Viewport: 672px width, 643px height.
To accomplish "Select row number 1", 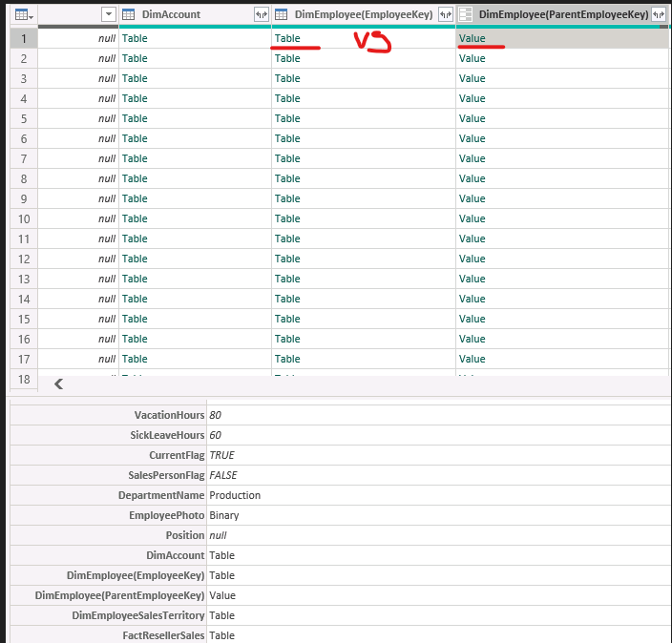I will (x=24, y=38).
